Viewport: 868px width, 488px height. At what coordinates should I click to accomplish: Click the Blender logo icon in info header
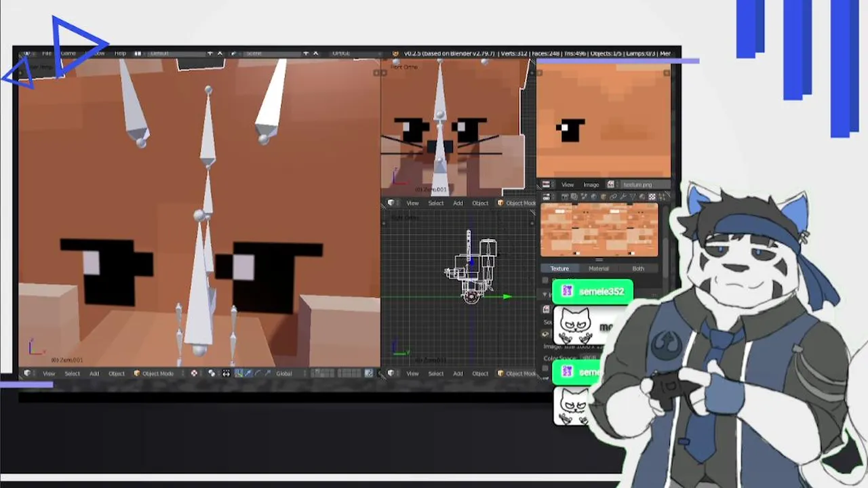pyautogui.click(x=395, y=53)
